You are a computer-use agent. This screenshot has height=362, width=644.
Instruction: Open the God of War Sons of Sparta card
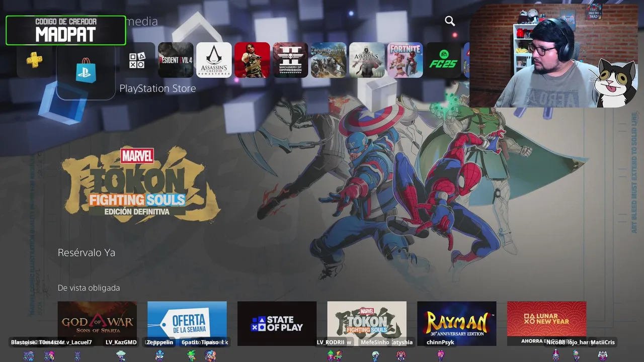97,323
